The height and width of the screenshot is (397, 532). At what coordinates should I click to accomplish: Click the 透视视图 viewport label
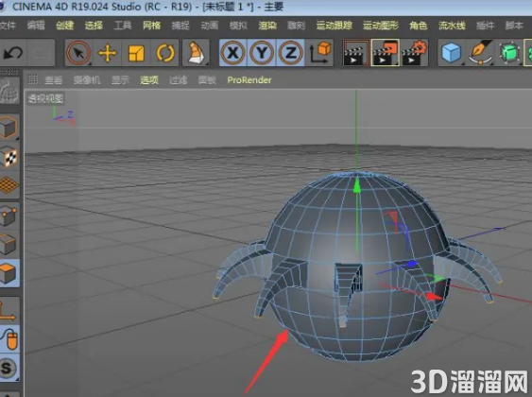click(45, 98)
